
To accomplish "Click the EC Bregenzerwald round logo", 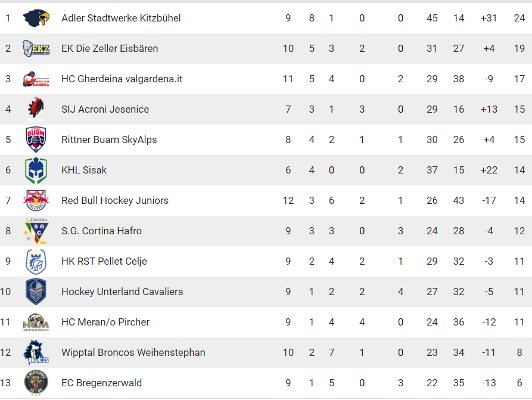I will [36, 383].
